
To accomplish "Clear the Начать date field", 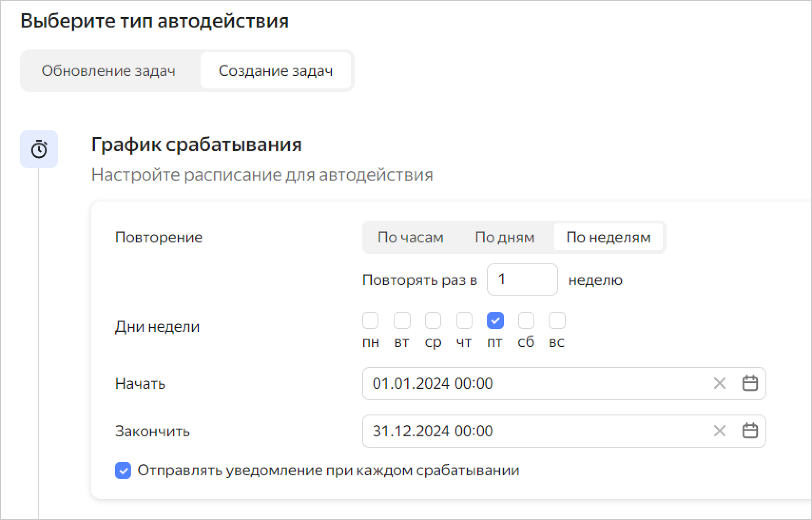I will pos(719,383).
